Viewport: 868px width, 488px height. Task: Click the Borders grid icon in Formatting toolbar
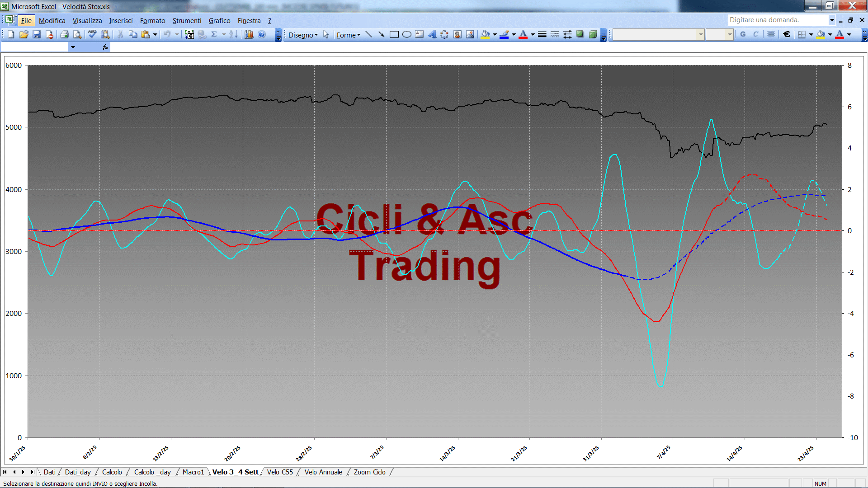click(802, 34)
